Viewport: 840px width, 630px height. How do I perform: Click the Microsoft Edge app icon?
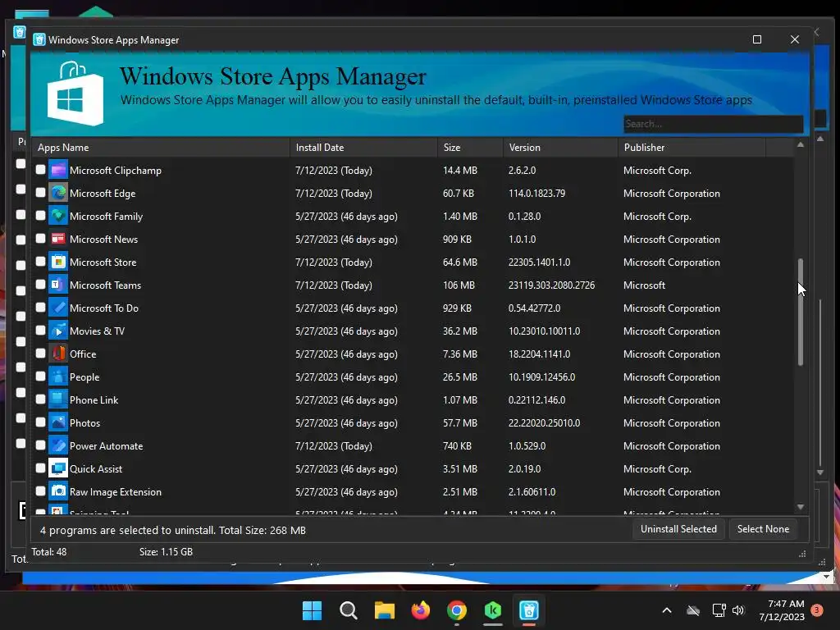[58, 194]
